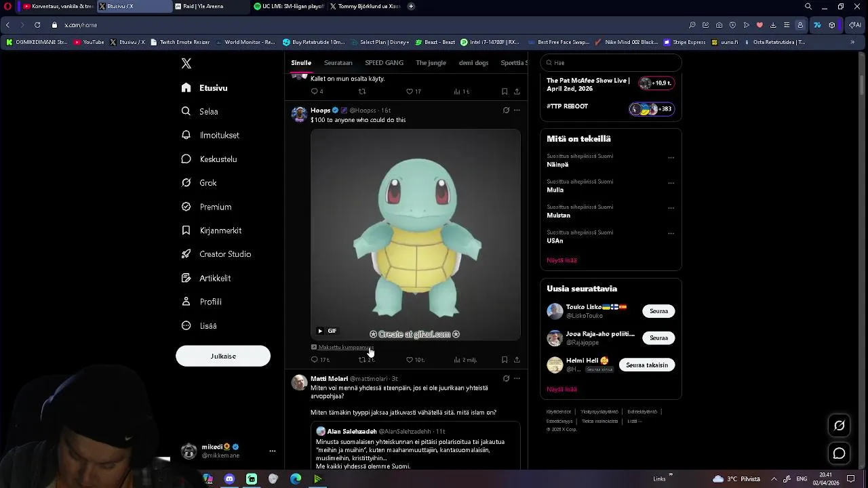Open Ilmoitukset notifications
This screenshot has width=868, height=488.
210,136
